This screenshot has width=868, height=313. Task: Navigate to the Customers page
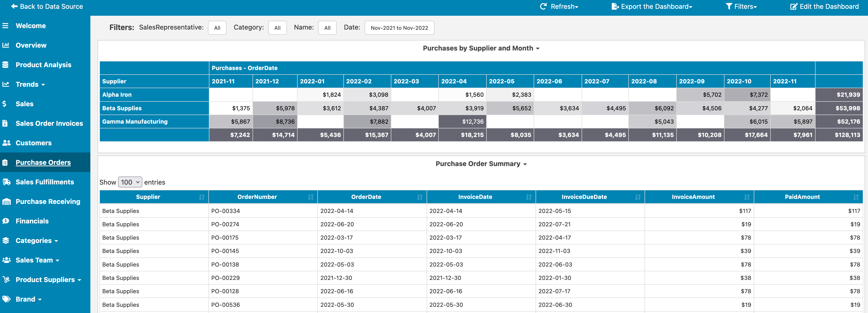tap(34, 143)
